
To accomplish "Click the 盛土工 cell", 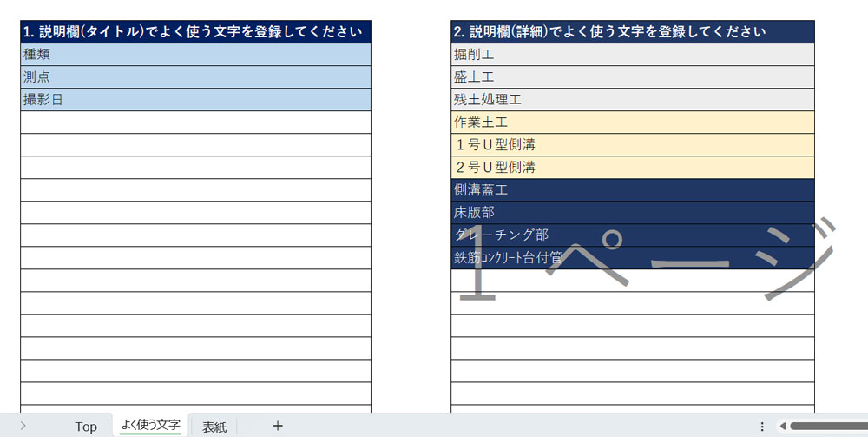I will [632, 77].
